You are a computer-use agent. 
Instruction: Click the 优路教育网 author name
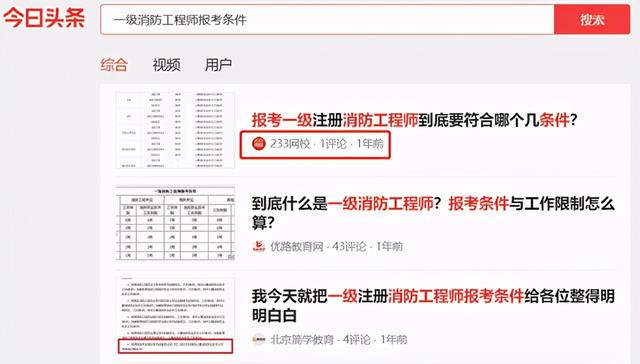297,246
